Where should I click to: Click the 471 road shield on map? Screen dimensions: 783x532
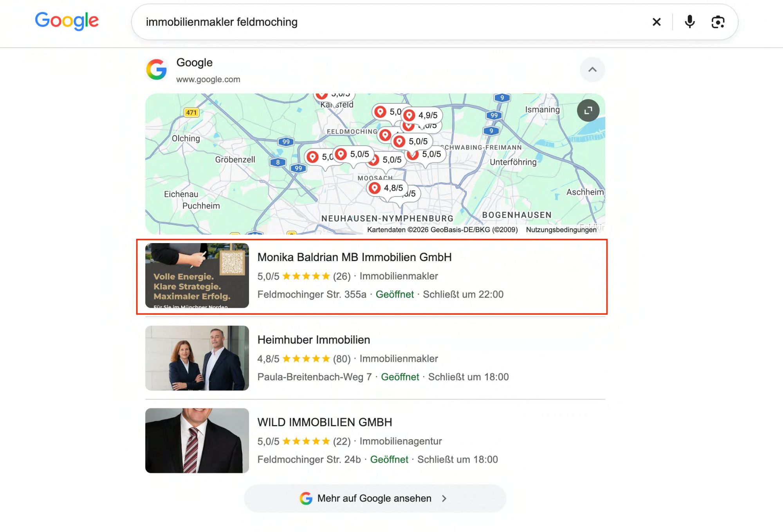[191, 113]
